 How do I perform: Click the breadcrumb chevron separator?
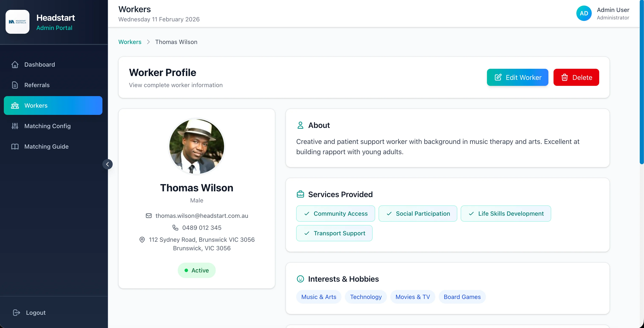(148, 42)
